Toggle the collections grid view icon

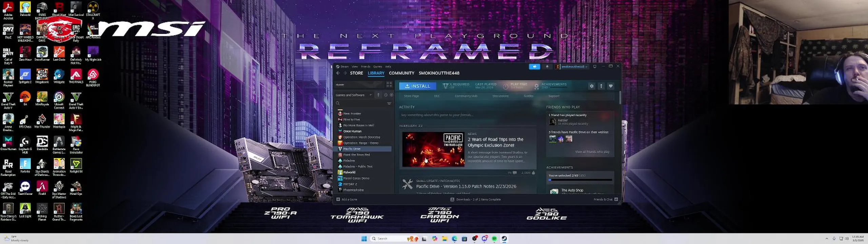[389, 85]
